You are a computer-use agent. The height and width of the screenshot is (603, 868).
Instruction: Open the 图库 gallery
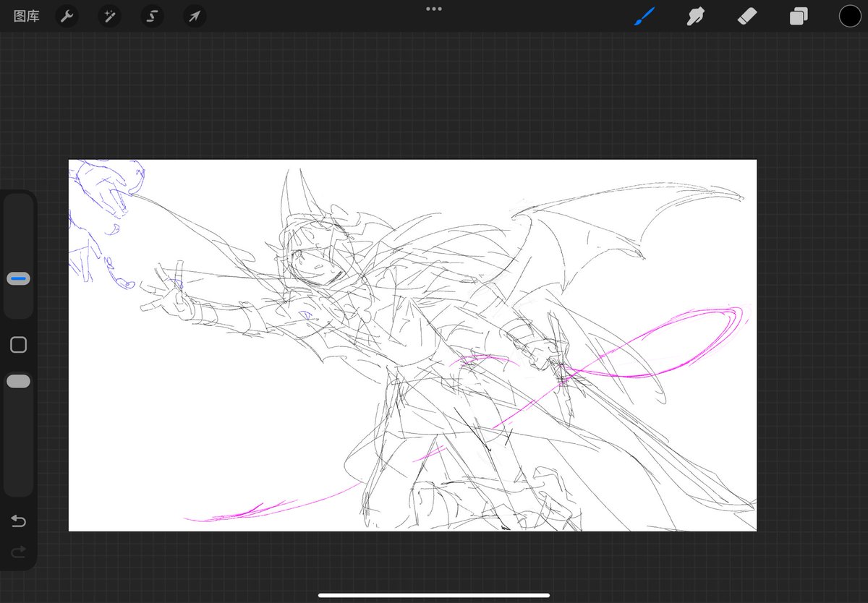(27, 16)
